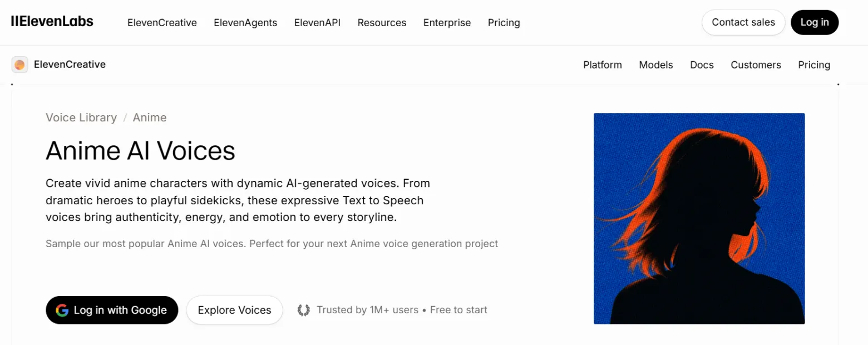The height and width of the screenshot is (345, 868).
Task: Click the Google logo on login button
Action: (x=62, y=310)
